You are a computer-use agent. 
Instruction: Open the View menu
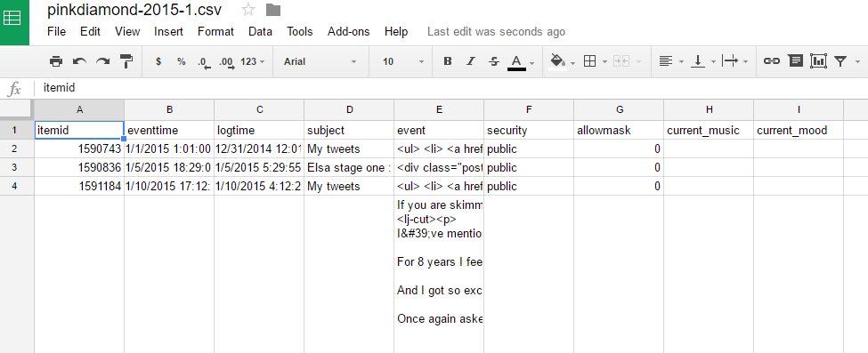tap(127, 31)
